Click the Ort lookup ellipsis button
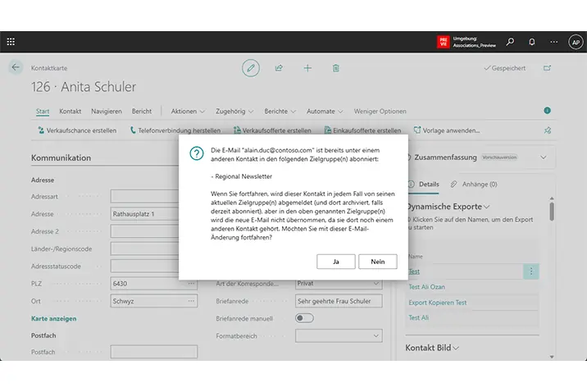587x392 pixels. [x=191, y=301]
